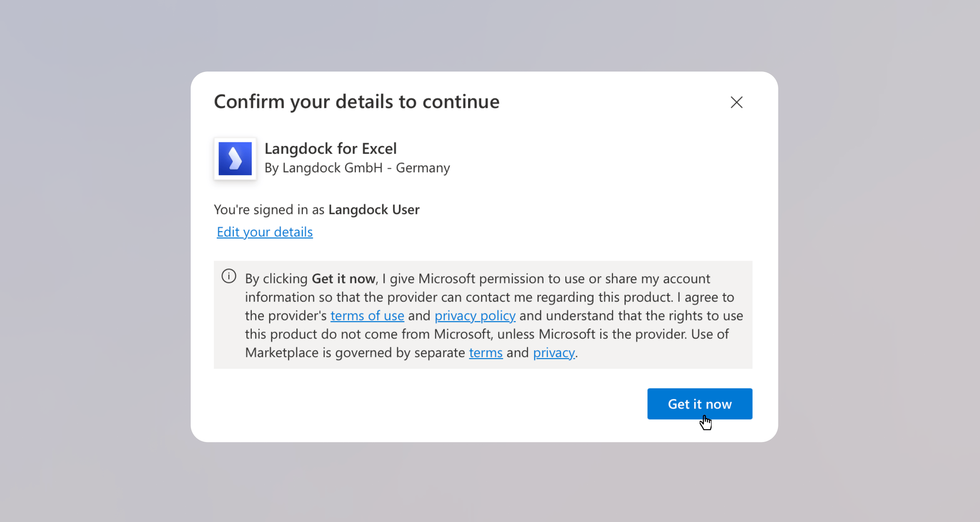Click the info icon in the notice

click(x=229, y=276)
